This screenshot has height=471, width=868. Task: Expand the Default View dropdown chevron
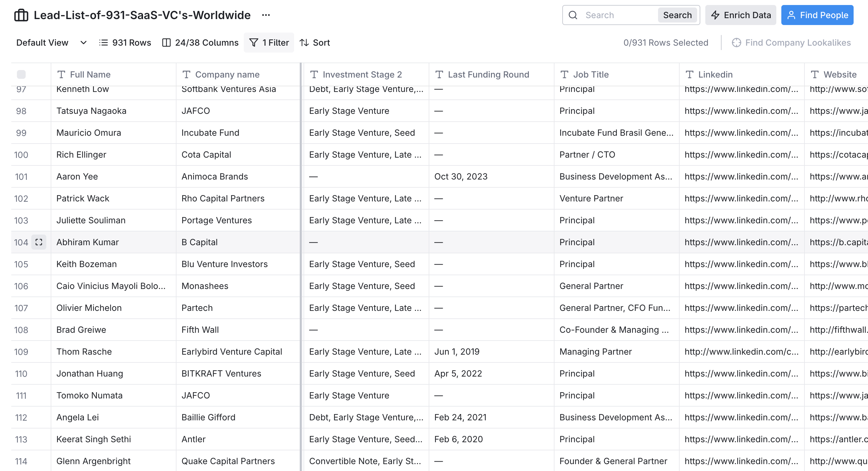point(83,43)
